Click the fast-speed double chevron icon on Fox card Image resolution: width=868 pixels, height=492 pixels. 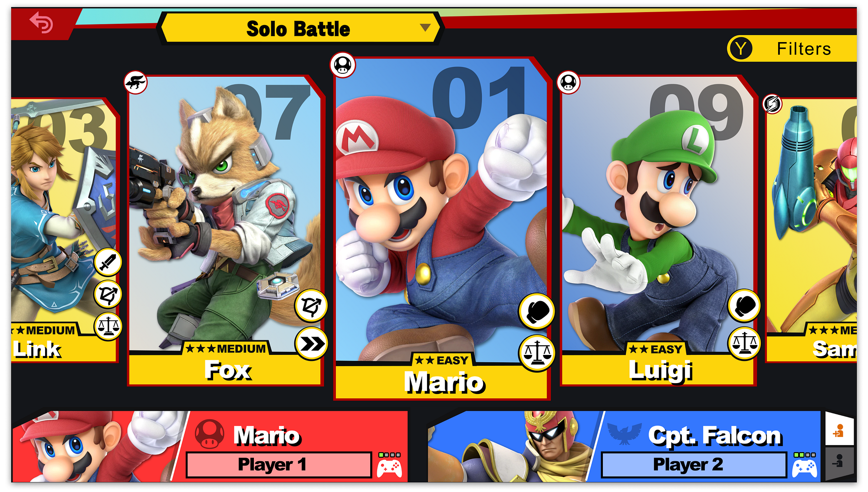coord(311,344)
